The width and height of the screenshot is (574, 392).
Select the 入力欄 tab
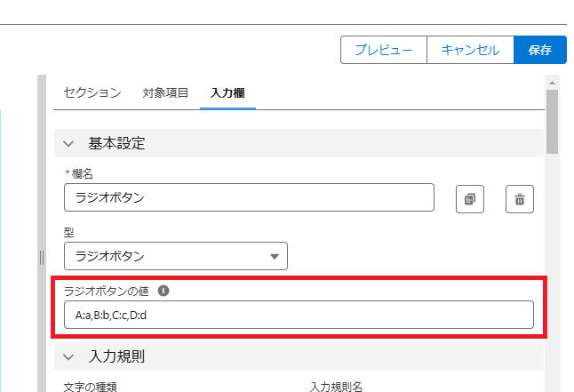pos(227,92)
